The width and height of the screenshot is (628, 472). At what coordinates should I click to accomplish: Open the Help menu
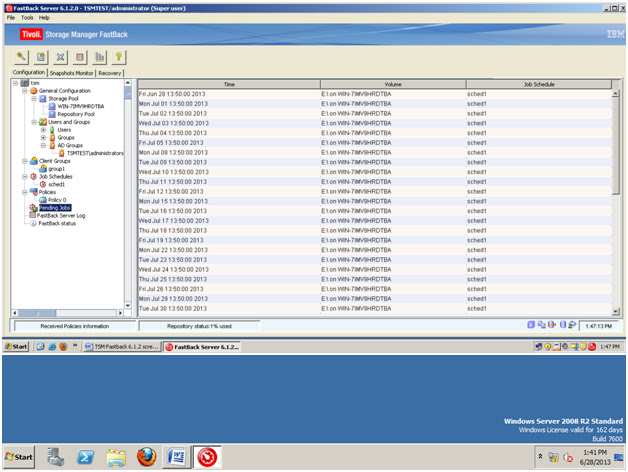44,18
